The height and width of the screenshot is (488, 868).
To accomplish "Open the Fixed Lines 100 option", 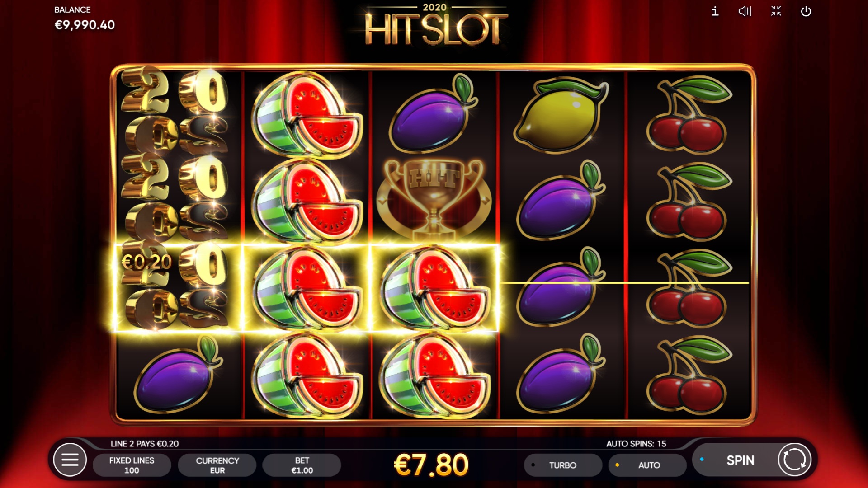I will tap(132, 465).
